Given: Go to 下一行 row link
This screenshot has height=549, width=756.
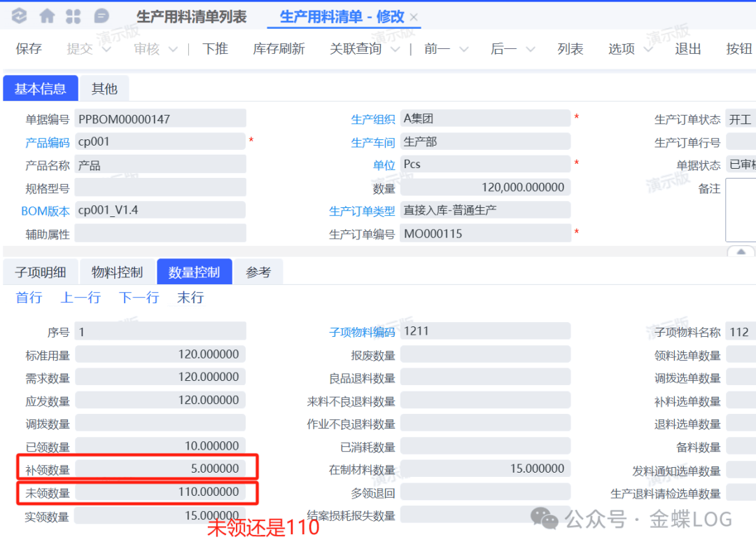Looking at the screenshot, I should 139,298.
